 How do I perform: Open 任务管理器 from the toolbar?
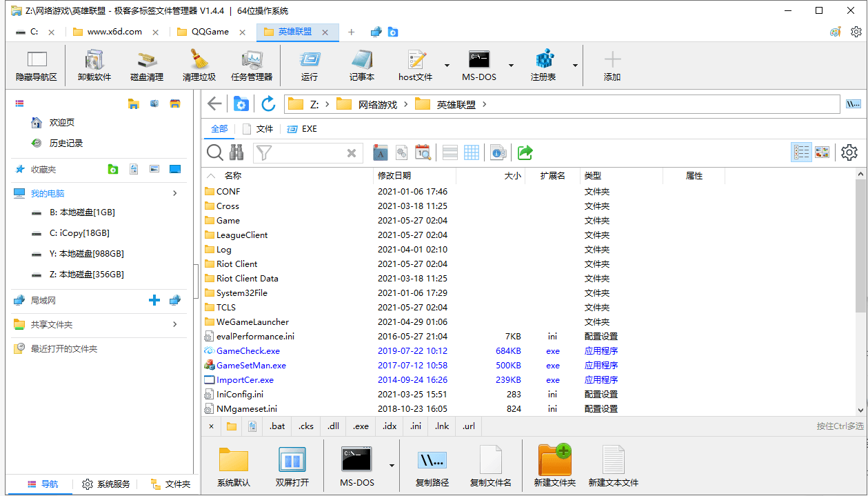pos(252,66)
